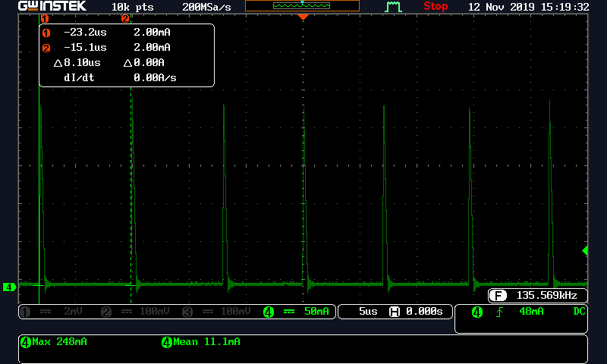Click the 48mA trigger level value

coord(531,312)
